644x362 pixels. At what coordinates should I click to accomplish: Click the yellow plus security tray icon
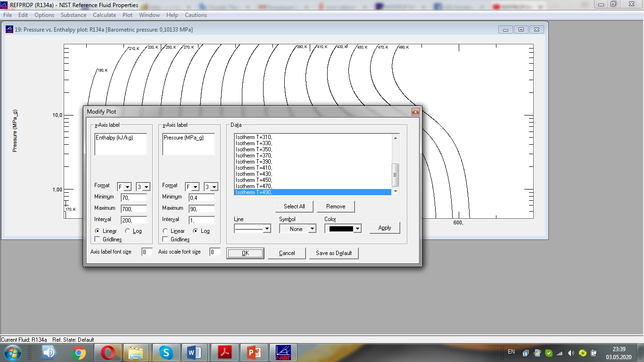click(583, 353)
